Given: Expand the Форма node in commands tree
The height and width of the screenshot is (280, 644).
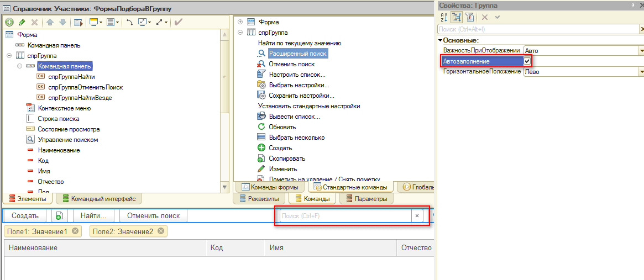Looking at the screenshot, I should pyautogui.click(x=240, y=22).
